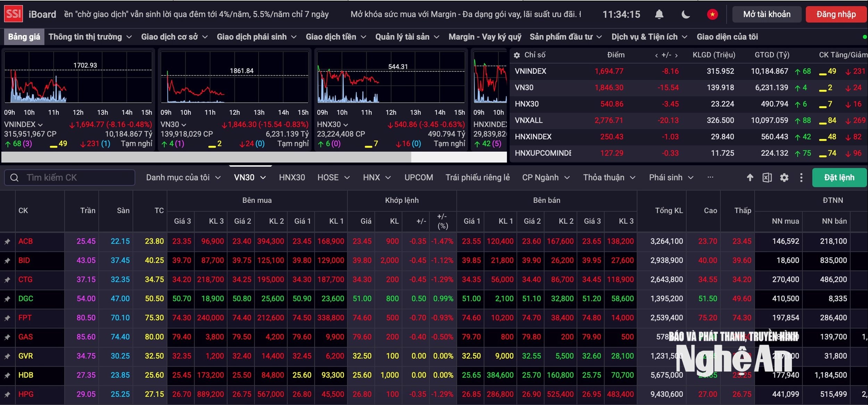Viewport: 868px width, 405px height.
Task: Click the horizontal scrollbar under charts
Action: coord(206,157)
